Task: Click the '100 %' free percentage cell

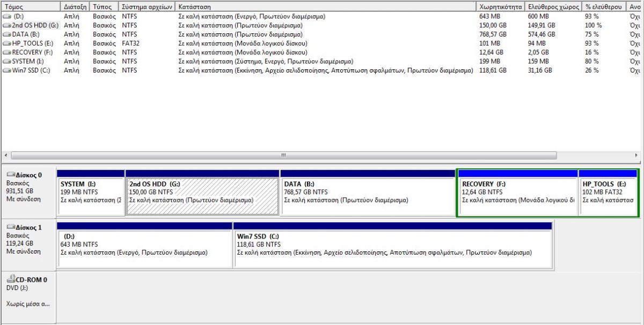Action: [x=593, y=25]
